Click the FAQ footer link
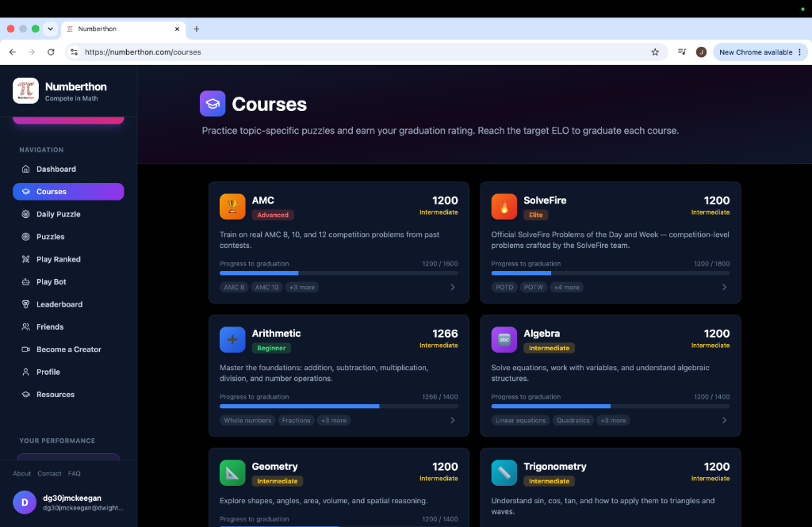 coord(74,474)
